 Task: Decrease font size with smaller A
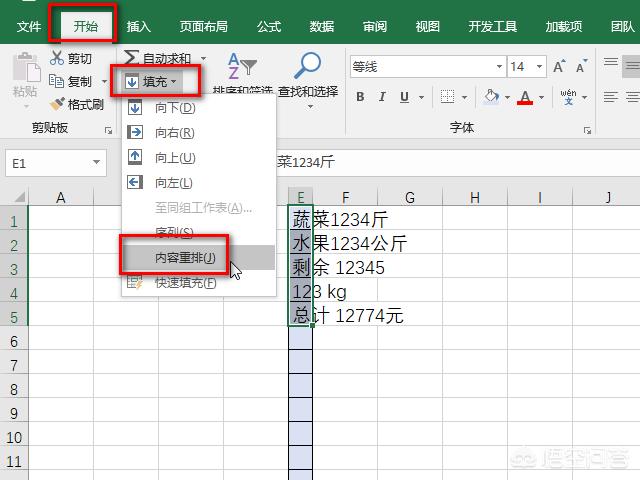point(581,66)
